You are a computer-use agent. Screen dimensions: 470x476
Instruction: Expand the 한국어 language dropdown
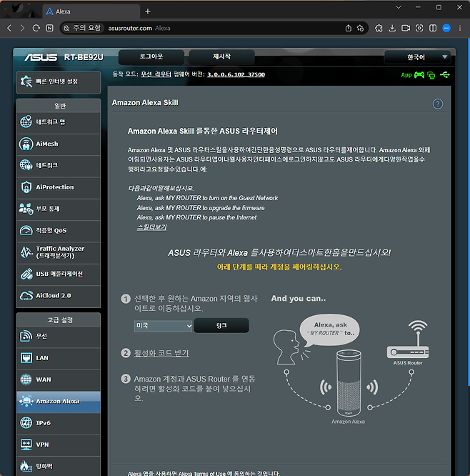click(418, 57)
